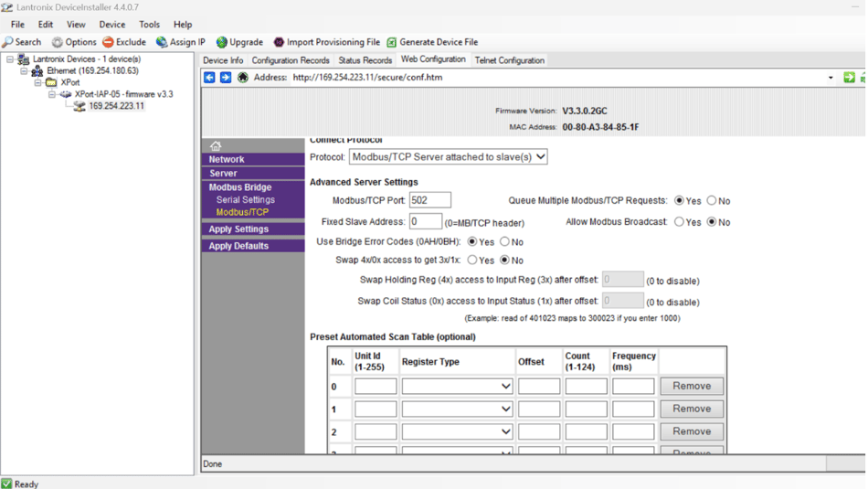
Task: Click Remove button for scan row 0
Action: pyautogui.click(x=692, y=386)
